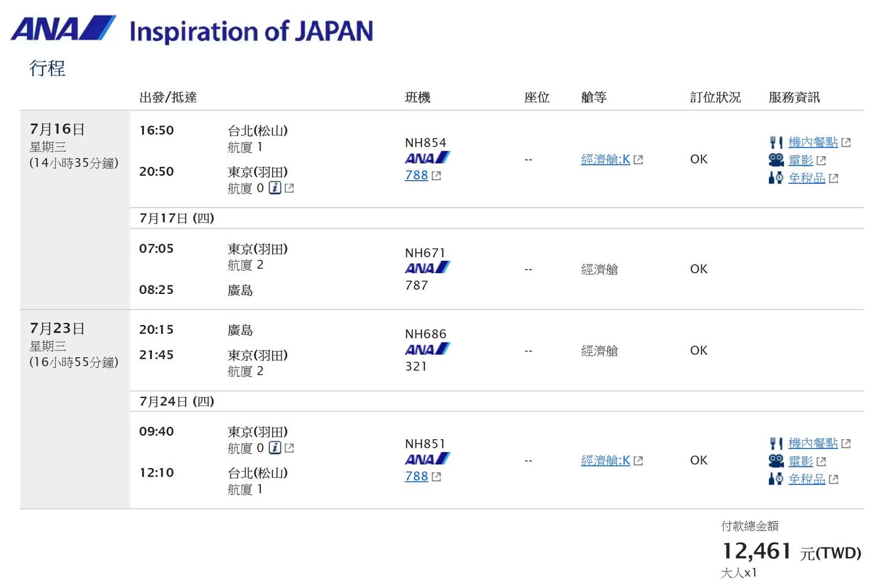The width and height of the screenshot is (884, 588).
Task: Open 經濟艙:K fare class link for NH851
Action: tap(605, 461)
